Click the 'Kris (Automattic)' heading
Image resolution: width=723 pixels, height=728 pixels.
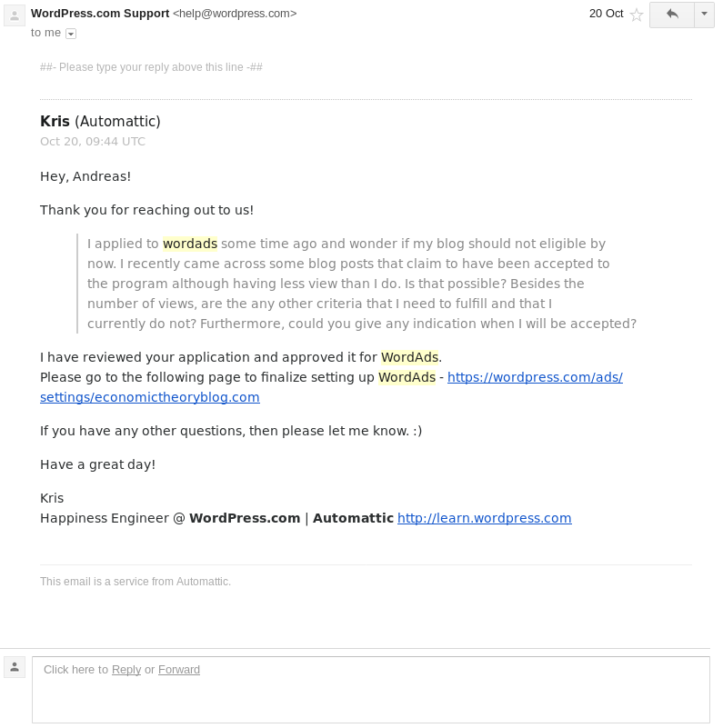tap(100, 122)
